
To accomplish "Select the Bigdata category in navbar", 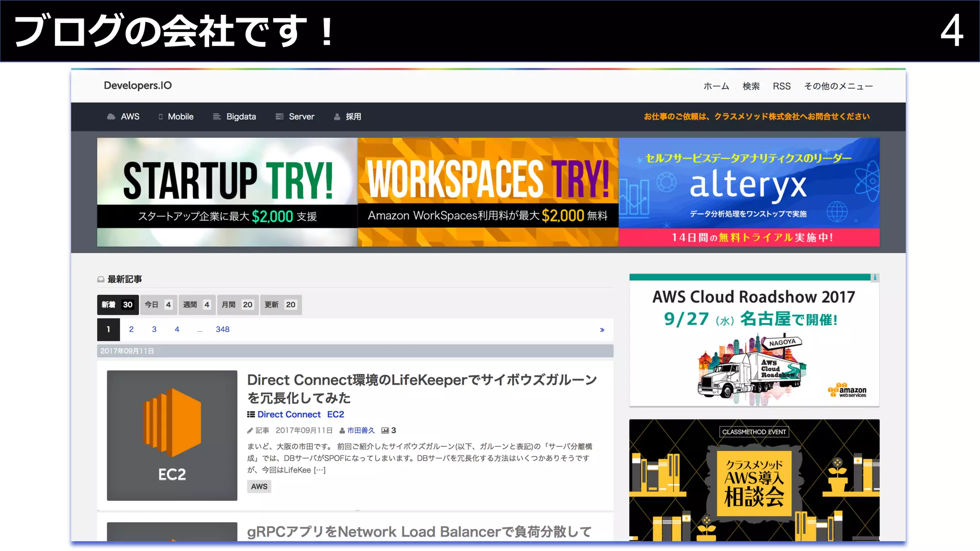I will coord(241,117).
